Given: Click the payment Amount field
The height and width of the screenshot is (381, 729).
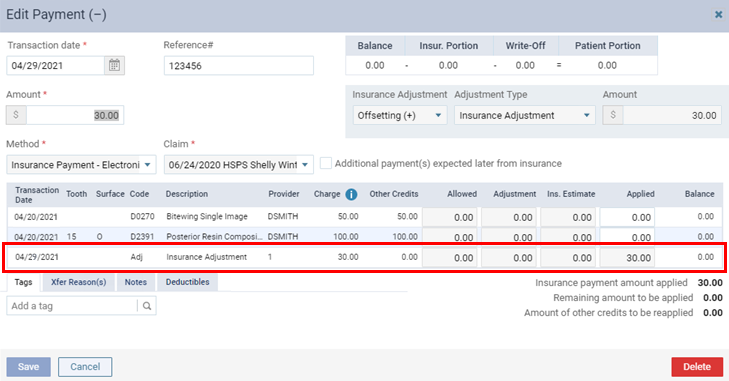Looking at the screenshot, I should pyautogui.click(x=75, y=115).
